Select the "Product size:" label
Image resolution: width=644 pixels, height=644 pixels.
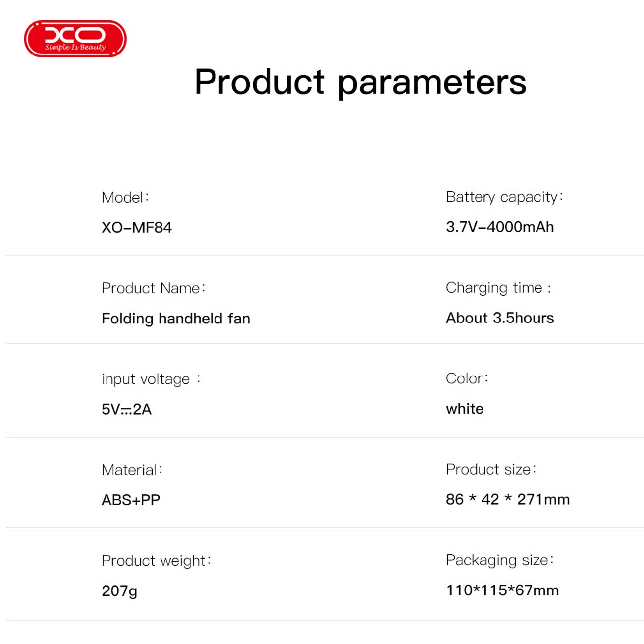(x=490, y=469)
